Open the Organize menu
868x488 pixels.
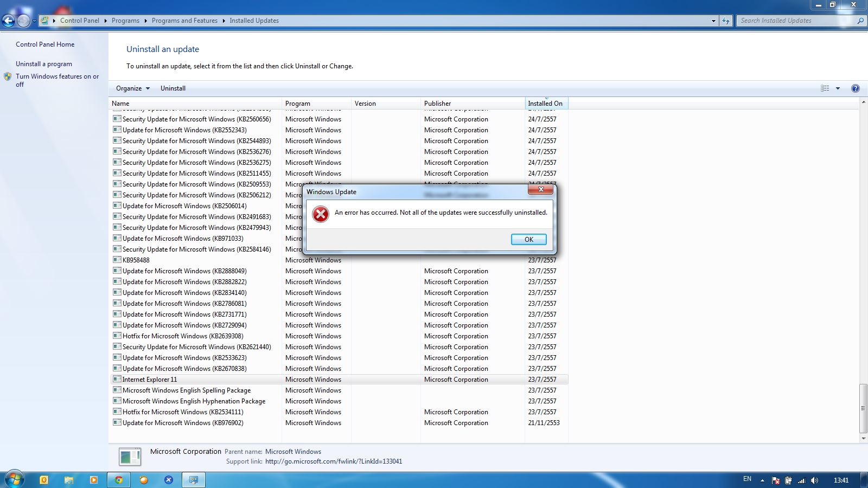click(x=132, y=88)
